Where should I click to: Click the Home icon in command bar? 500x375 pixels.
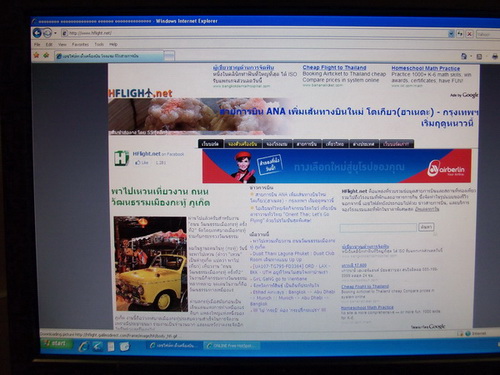(x=464, y=56)
